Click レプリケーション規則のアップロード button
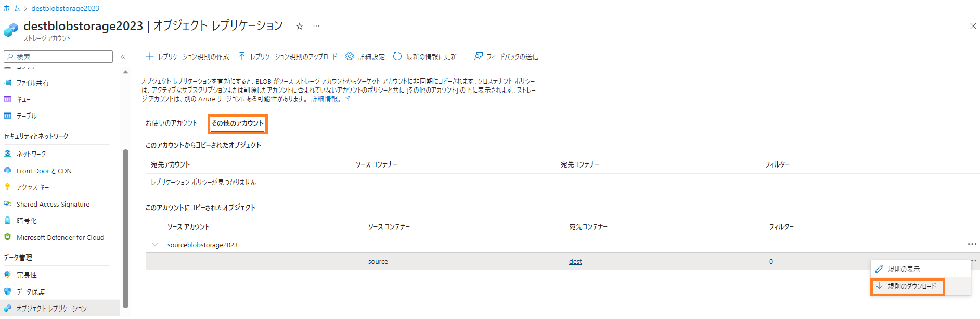Screen dimensions: 980x319 288,56
